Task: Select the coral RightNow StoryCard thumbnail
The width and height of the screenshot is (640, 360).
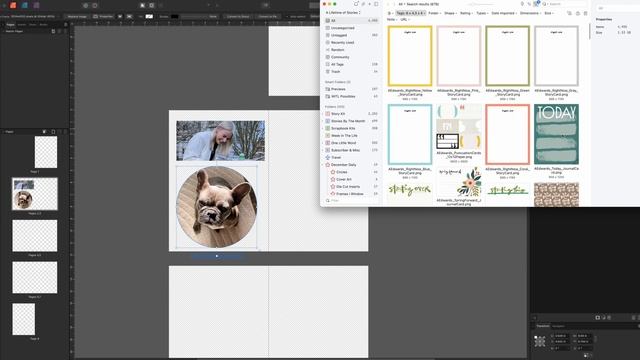Action: coord(508,134)
